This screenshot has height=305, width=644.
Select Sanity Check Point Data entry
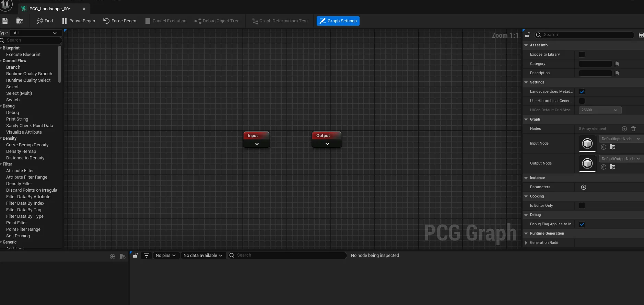[x=30, y=126]
